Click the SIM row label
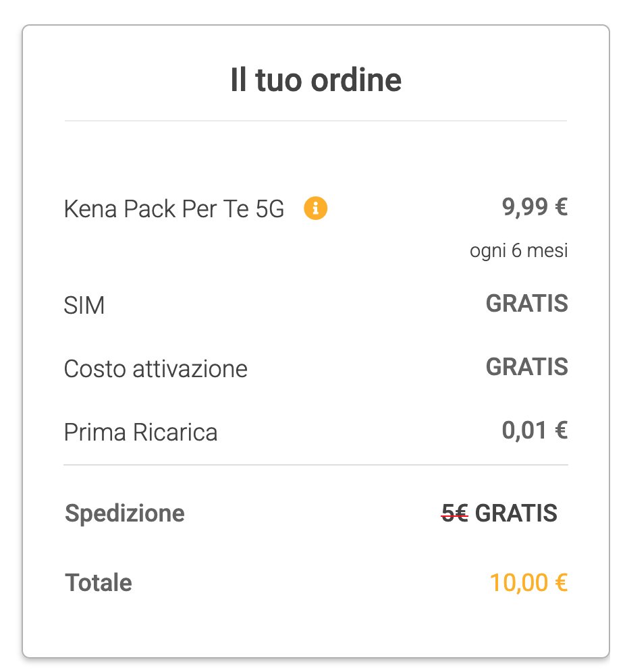This screenshot has width=625, height=672. click(x=84, y=306)
